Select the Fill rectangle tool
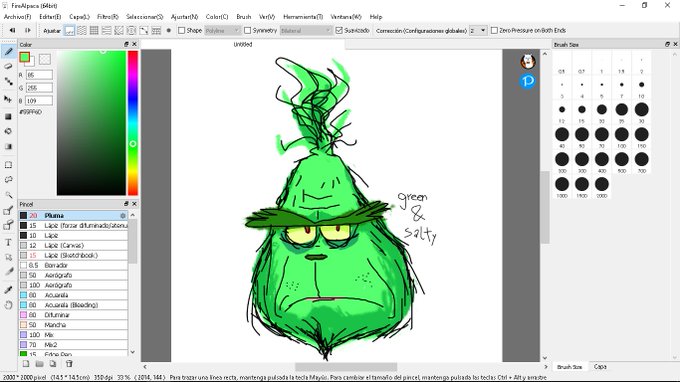The width and height of the screenshot is (680, 382). [x=8, y=116]
